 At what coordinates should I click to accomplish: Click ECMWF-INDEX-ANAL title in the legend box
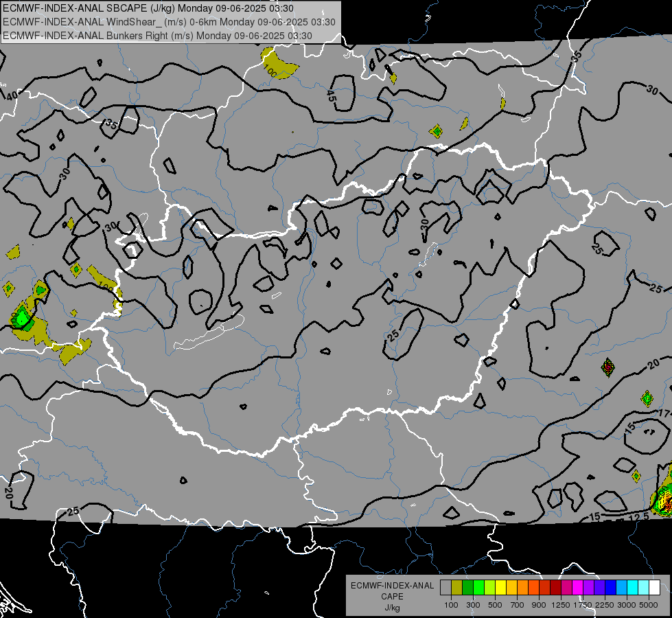pyautogui.click(x=392, y=586)
